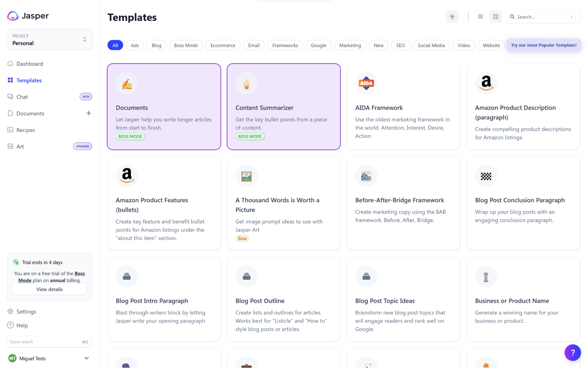Click the Thousand Words picture frame icon

(x=246, y=176)
